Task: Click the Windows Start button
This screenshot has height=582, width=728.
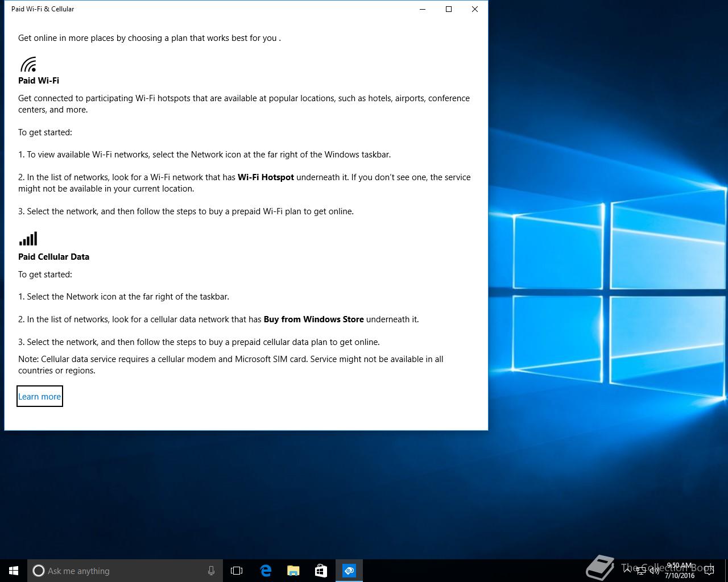Action: [x=14, y=571]
